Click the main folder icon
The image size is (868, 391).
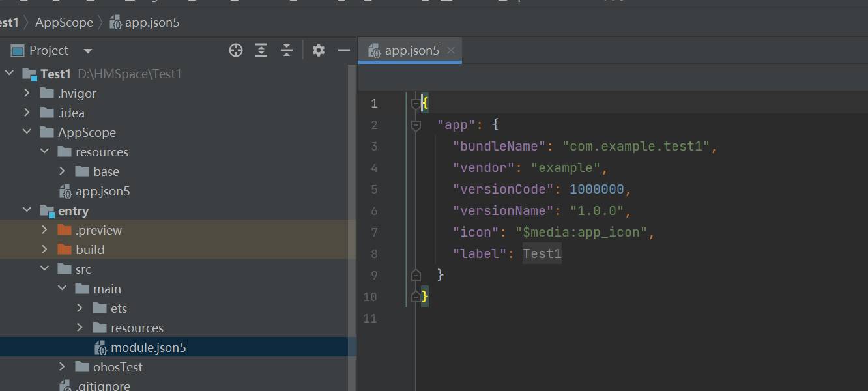[82, 289]
